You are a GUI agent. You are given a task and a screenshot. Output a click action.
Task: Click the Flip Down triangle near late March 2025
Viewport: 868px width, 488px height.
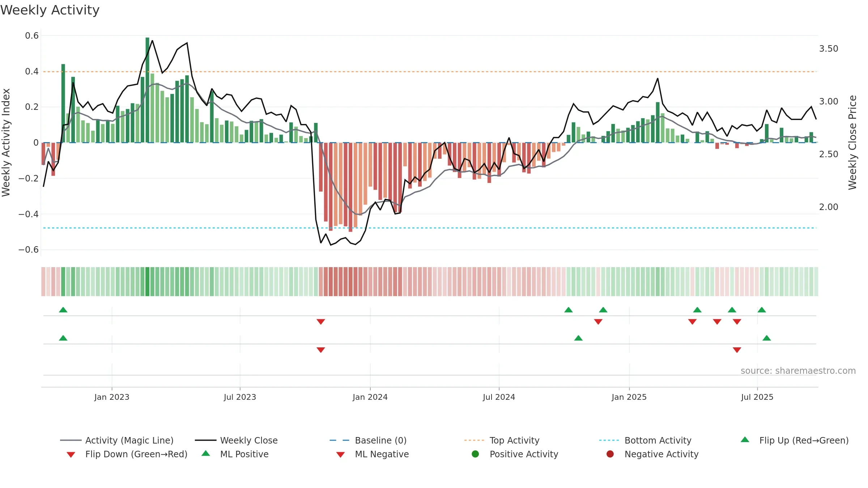coord(693,322)
